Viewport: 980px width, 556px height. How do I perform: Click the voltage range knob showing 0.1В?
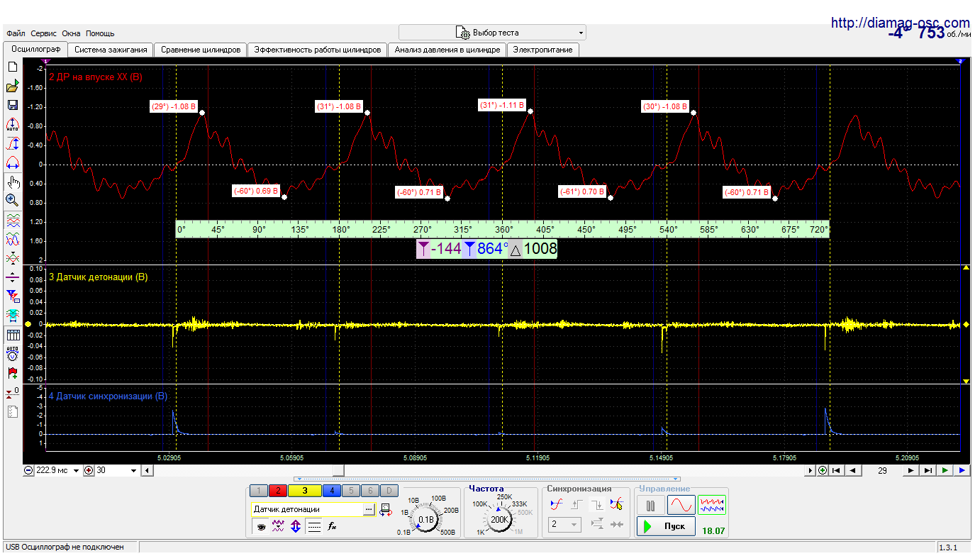coord(426,519)
